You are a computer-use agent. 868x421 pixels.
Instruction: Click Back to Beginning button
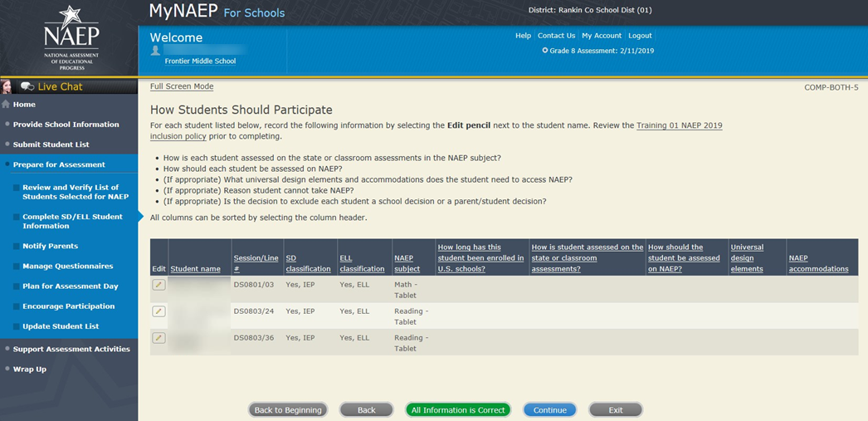point(288,410)
